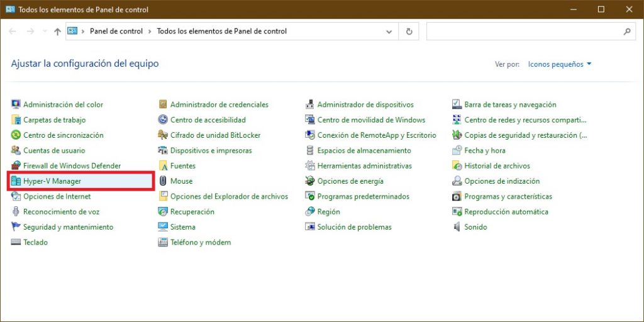Open the Cifrado de unidad BitLocker icon
644x322 pixels.
tap(163, 135)
